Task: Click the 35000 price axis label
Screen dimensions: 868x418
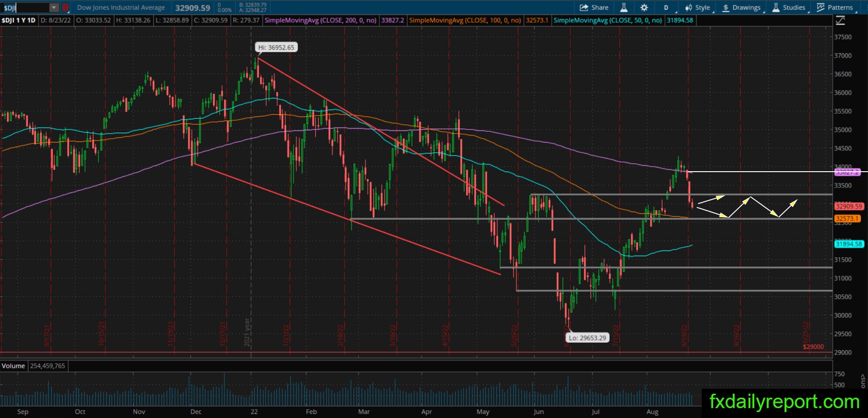Action: pos(843,130)
